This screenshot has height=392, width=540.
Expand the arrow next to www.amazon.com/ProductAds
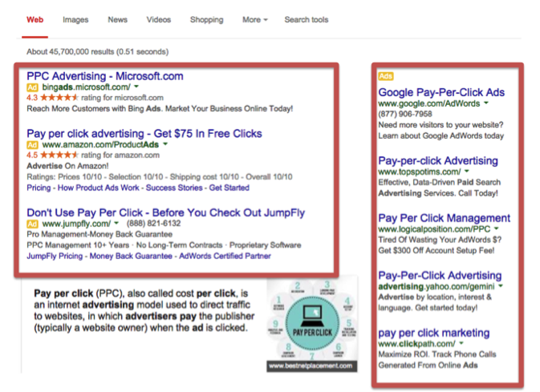click(x=164, y=145)
